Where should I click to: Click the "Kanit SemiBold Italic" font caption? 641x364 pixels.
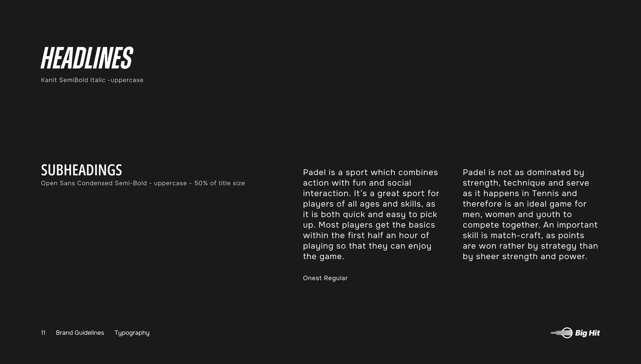tap(73, 80)
